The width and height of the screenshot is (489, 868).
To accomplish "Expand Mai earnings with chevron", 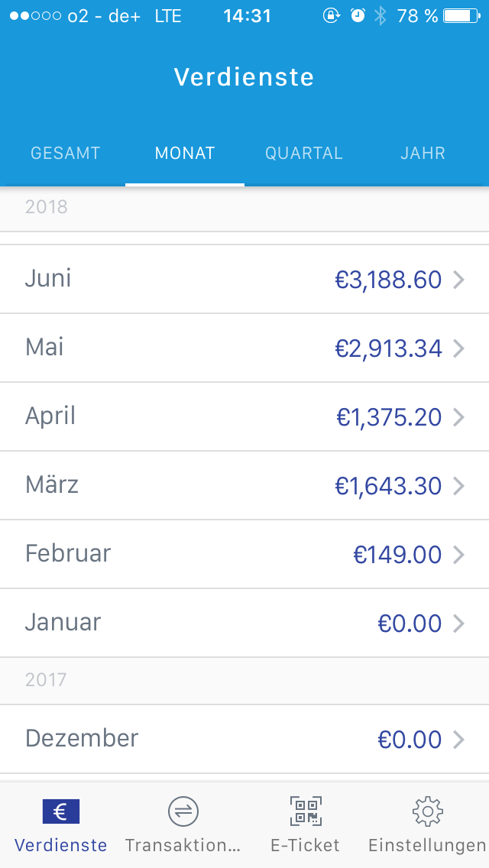I will point(458,349).
